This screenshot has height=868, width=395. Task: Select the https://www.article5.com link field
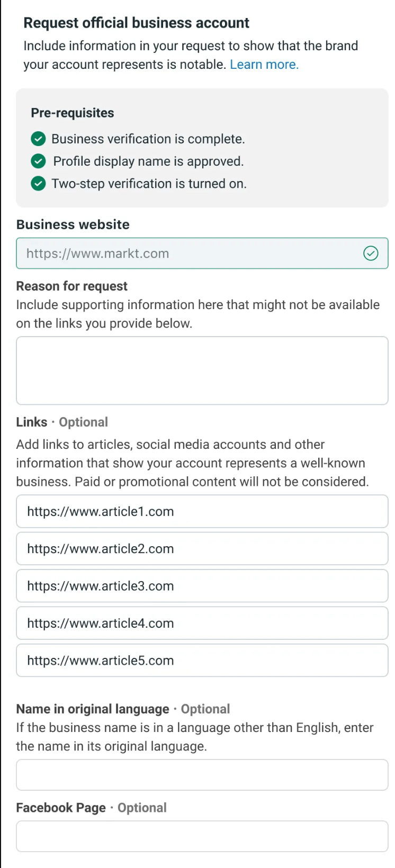pyautogui.click(x=201, y=660)
